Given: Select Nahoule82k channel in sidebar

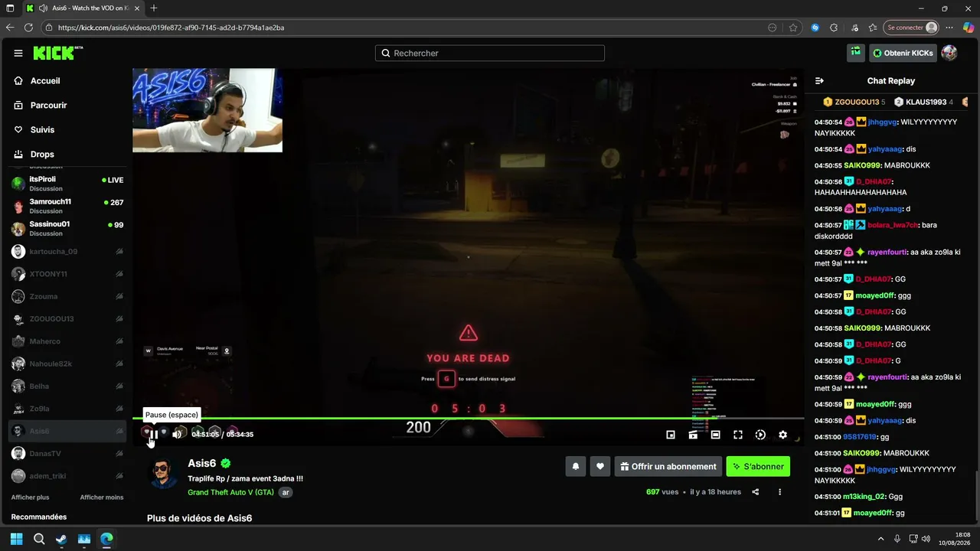Looking at the screenshot, I should [67, 364].
